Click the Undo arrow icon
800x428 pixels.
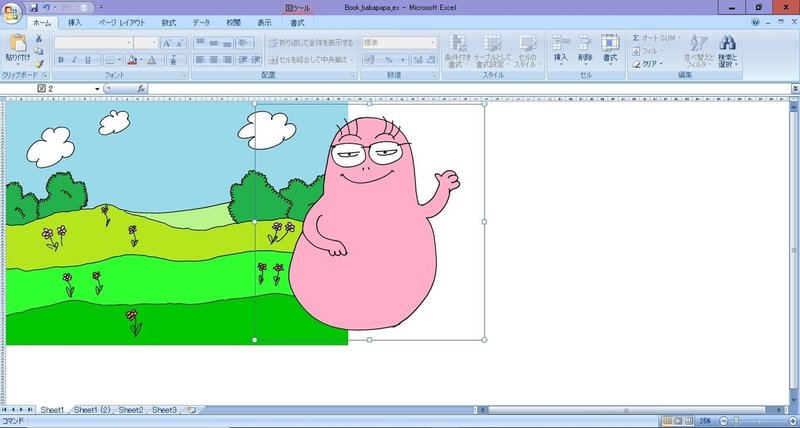click(x=46, y=8)
